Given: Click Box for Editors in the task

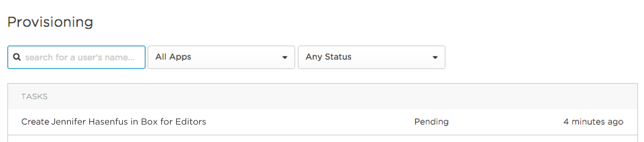Looking at the screenshot, I should click(x=173, y=122).
